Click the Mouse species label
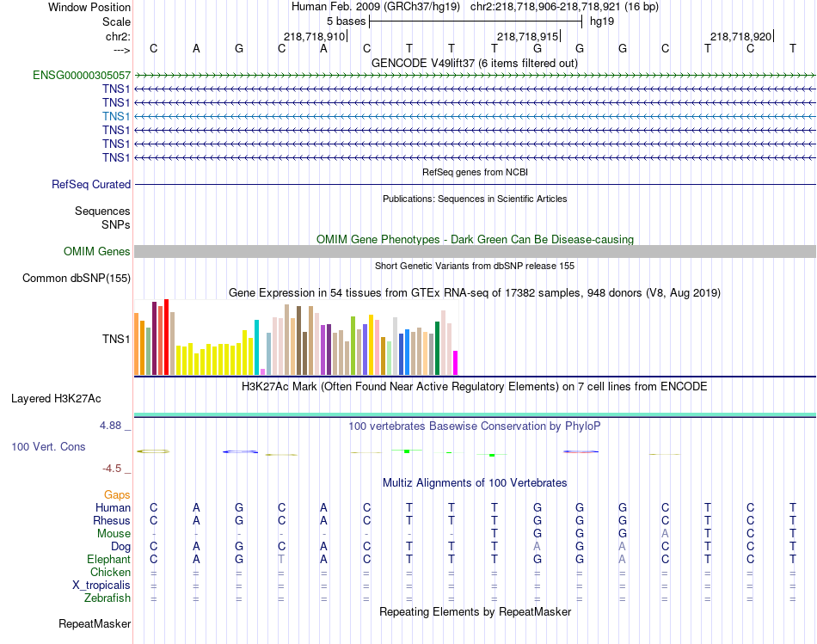This screenshot has width=817, height=644. click(114, 534)
